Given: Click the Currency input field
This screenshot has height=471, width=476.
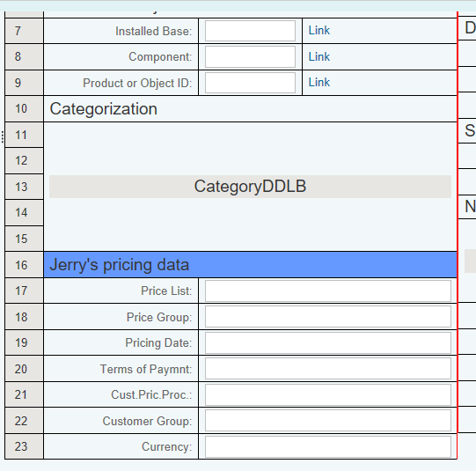Looking at the screenshot, I should pos(328,446).
